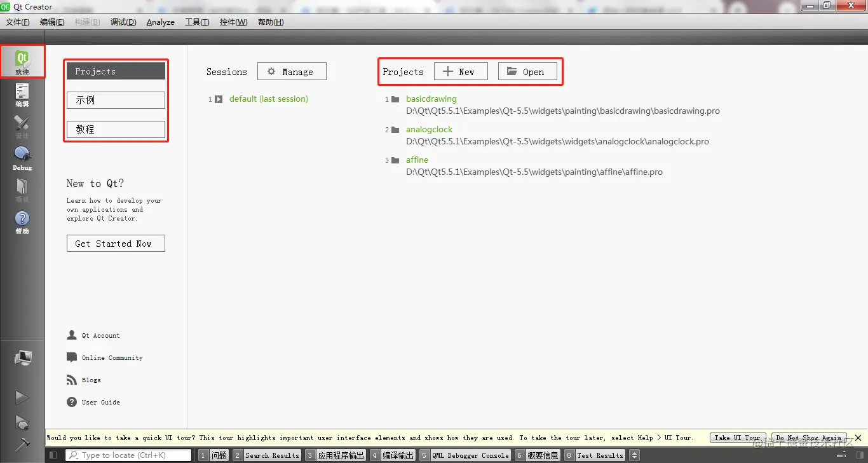Open the 问题 output pane
The image size is (868, 463).
[x=214, y=455]
